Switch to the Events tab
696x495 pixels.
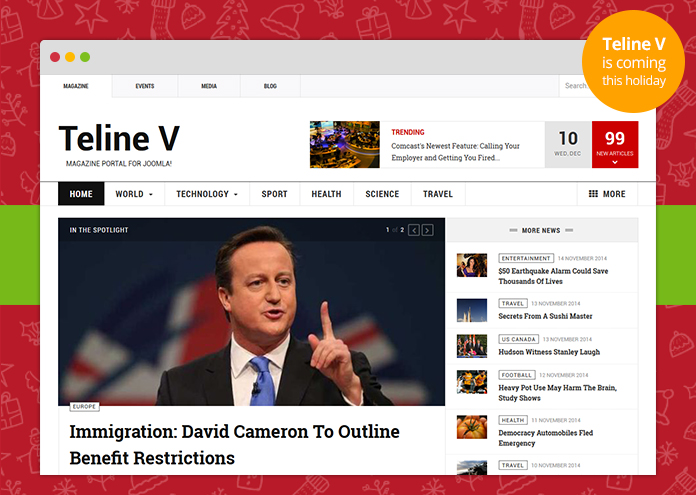(145, 86)
